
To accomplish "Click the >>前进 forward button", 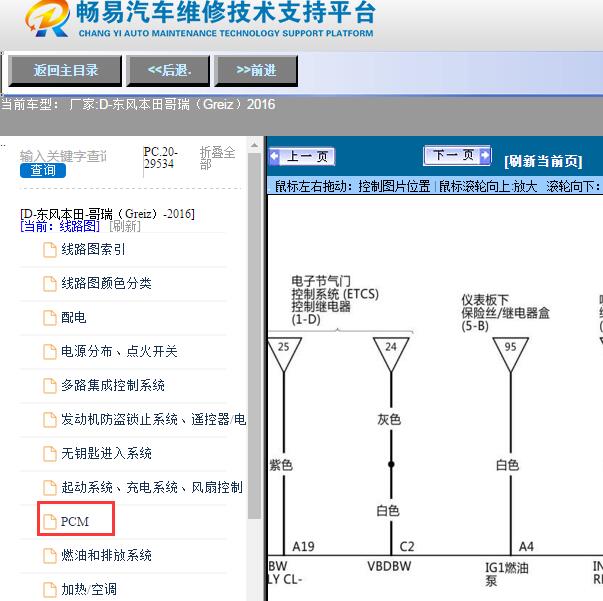I will click(x=256, y=70).
